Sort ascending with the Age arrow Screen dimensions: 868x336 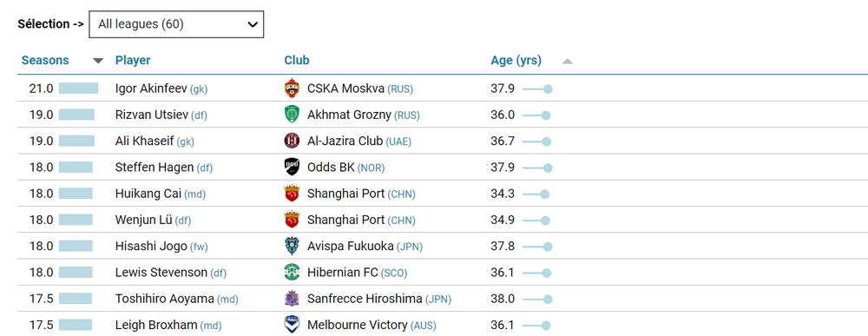pos(567,61)
